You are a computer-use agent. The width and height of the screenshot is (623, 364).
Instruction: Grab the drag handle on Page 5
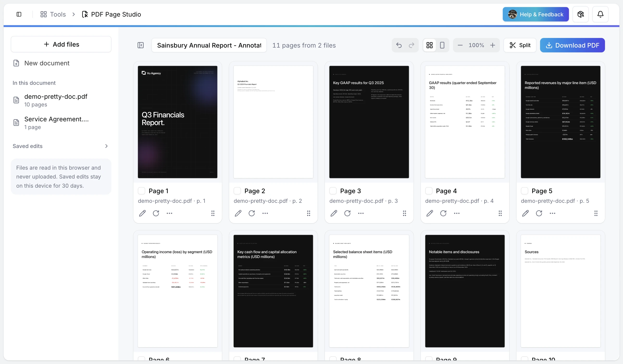point(596,213)
